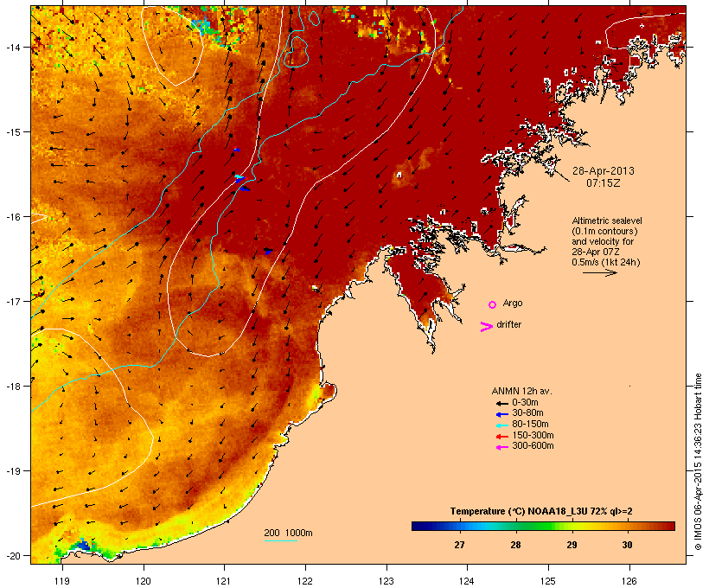Image resolution: width=709 pixels, height=588 pixels.
Task: Click the 0.5m/s velocity scale arrow
Action: coord(600,272)
